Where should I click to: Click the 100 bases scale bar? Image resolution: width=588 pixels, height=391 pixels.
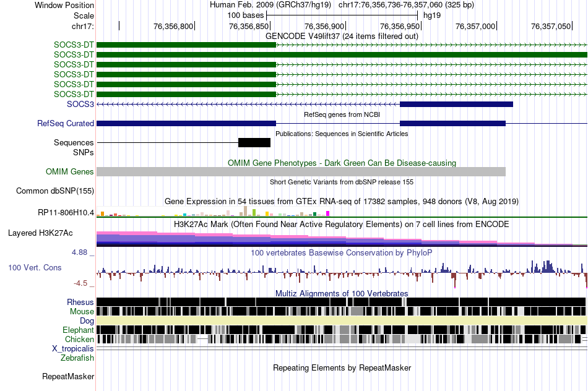pyautogui.click(x=342, y=15)
